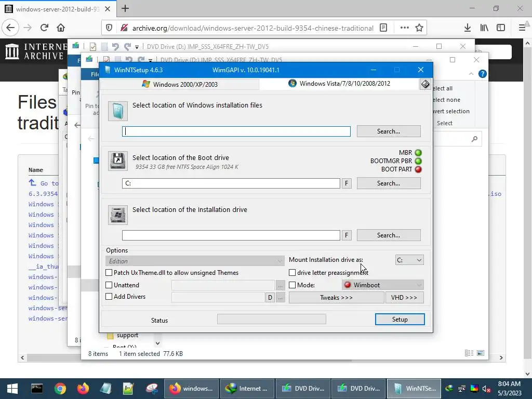Image resolution: width=532 pixels, height=399 pixels.
Task: Click Invert selection in Explorer ribbon
Action: 451,111
